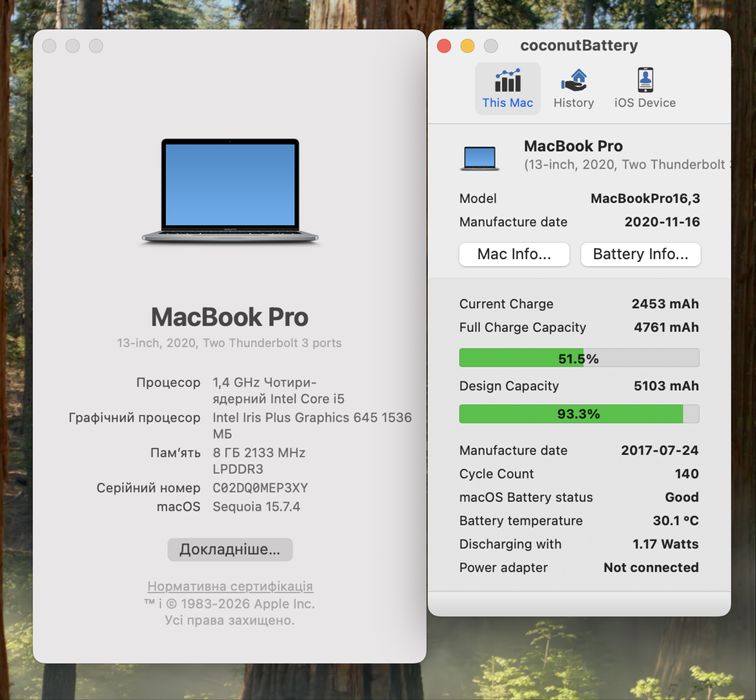Viewport: 756px width, 700px height.
Task: Click the History hand-and-house icon
Action: point(574,80)
